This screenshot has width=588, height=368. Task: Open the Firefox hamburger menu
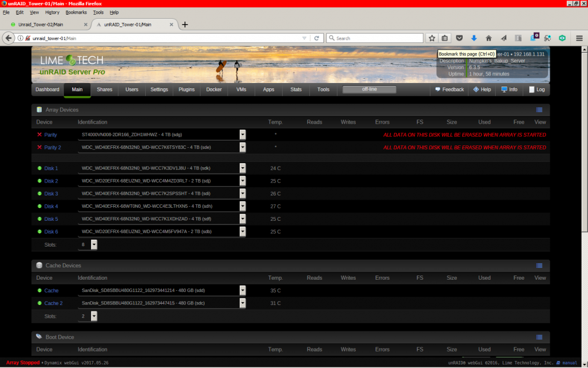tap(579, 38)
